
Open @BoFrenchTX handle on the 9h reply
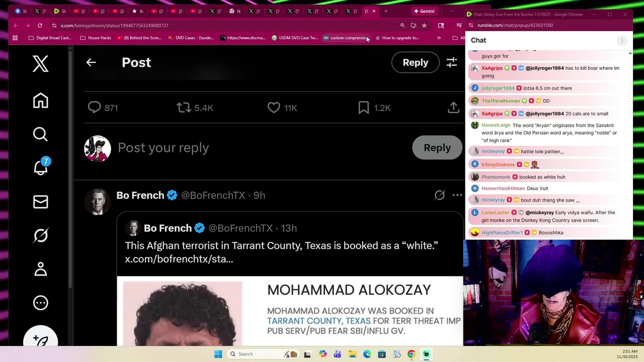pyautogui.click(x=213, y=195)
